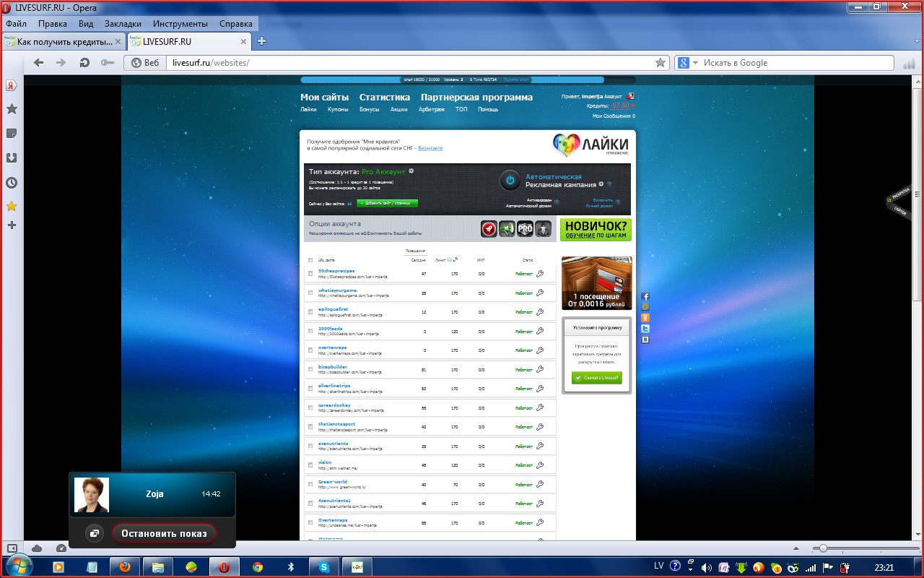This screenshot has height=578, width=924.
Task: Check the vision row checkbox
Action: click(310, 465)
